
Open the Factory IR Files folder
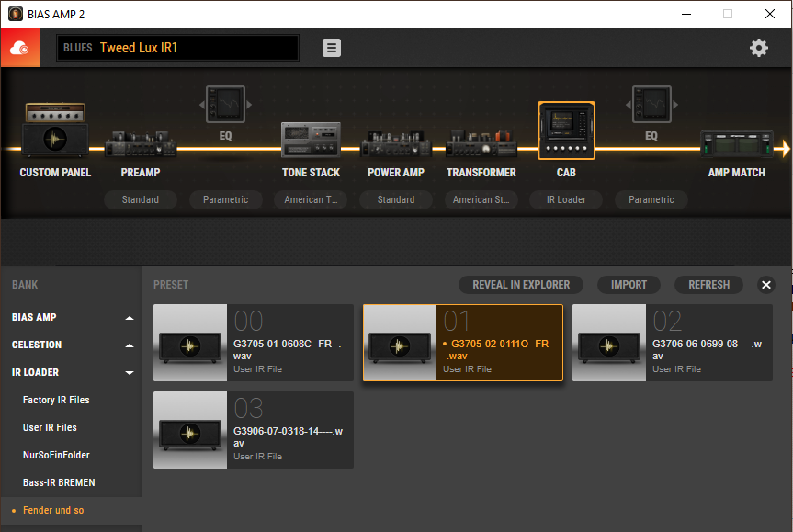pyautogui.click(x=56, y=400)
